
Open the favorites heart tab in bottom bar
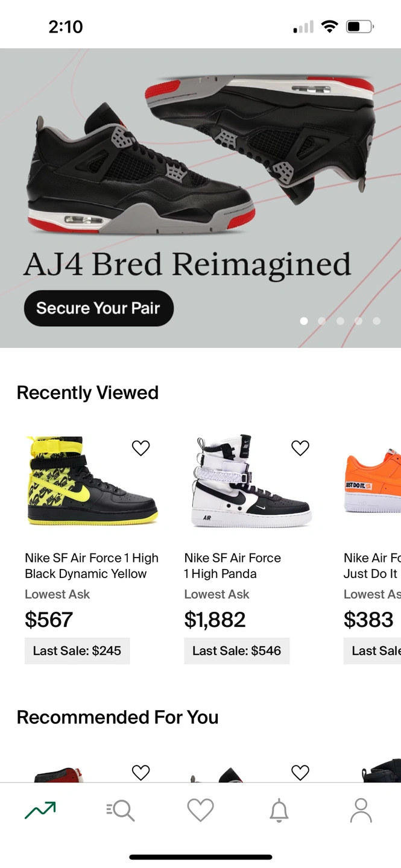pyautogui.click(x=200, y=810)
